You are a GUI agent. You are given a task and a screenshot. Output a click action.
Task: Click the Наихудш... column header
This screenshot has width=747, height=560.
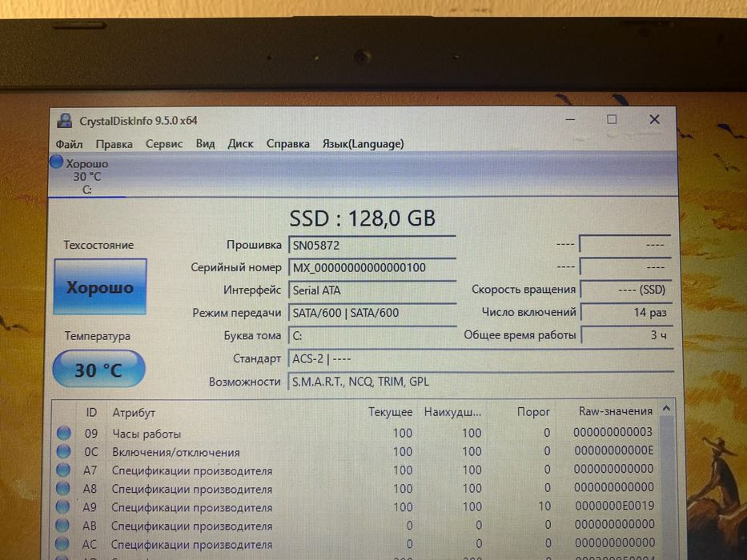point(452,412)
